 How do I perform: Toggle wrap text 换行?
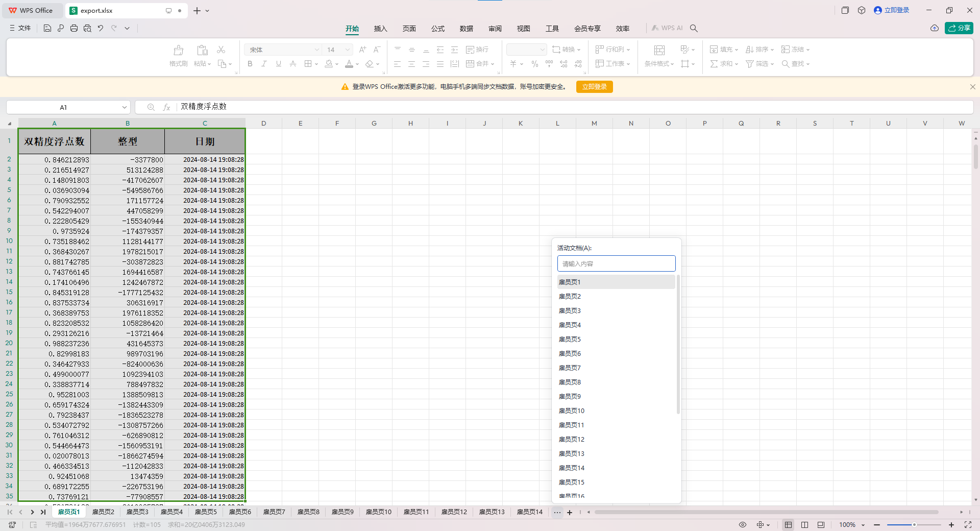(x=477, y=50)
